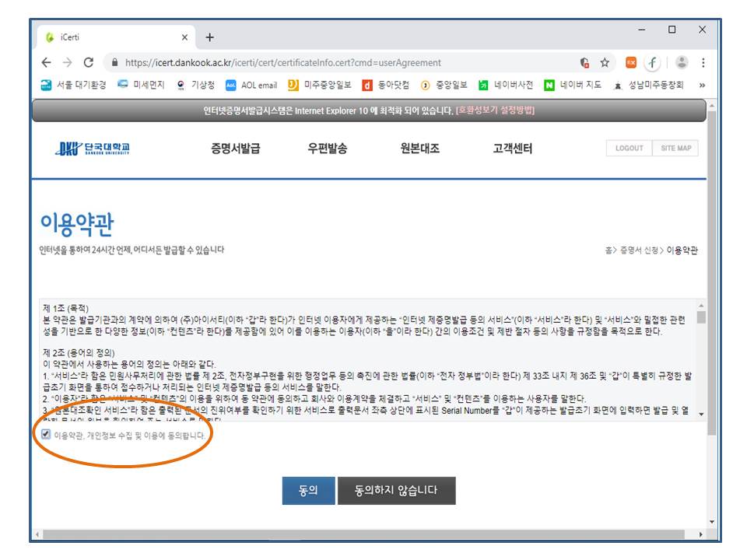The height and width of the screenshot is (560, 747).
Task: Open the 우편발송 menu
Action: 328,149
